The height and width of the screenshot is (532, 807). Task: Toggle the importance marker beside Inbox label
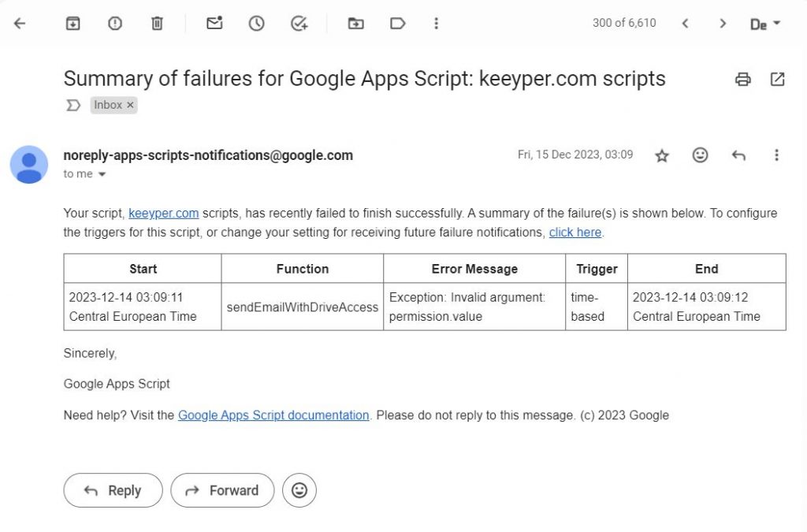73,105
